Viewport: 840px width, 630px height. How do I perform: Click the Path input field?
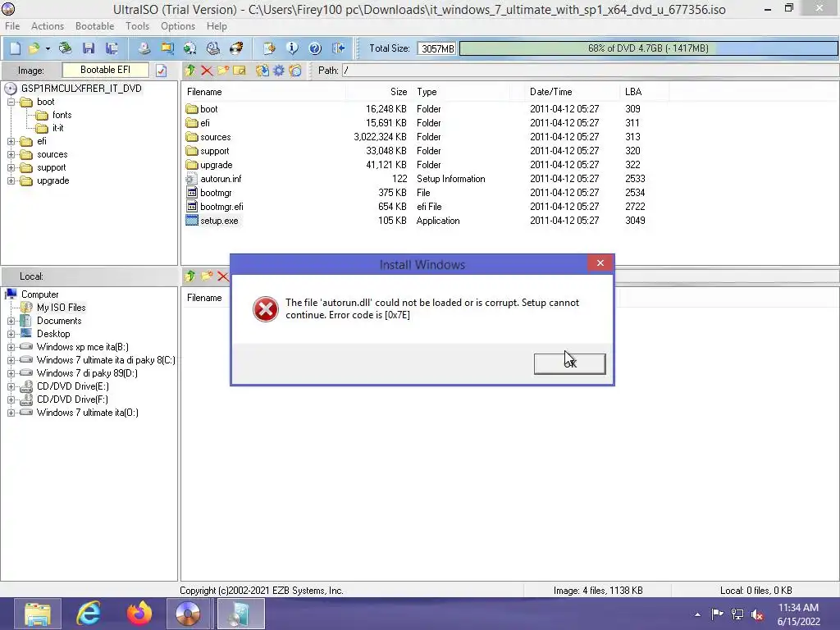pyautogui.click(x=589, y=71)
